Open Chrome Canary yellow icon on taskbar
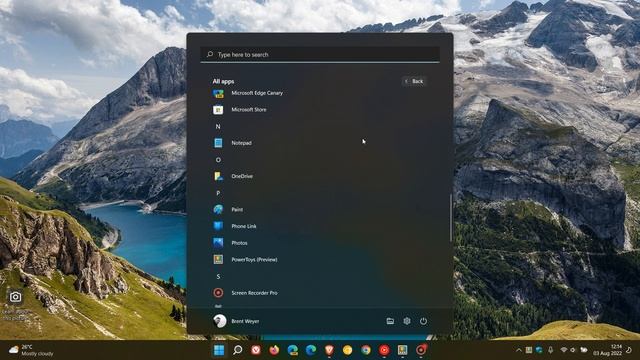The width and height of the screenshot is (640, 360). [347, 350]
